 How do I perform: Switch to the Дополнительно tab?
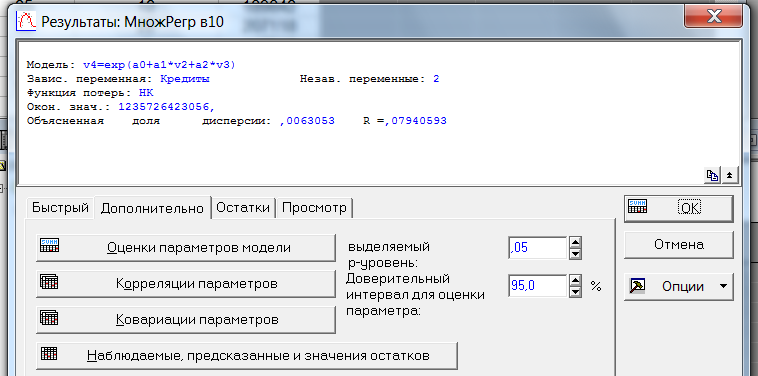(152, 208)
